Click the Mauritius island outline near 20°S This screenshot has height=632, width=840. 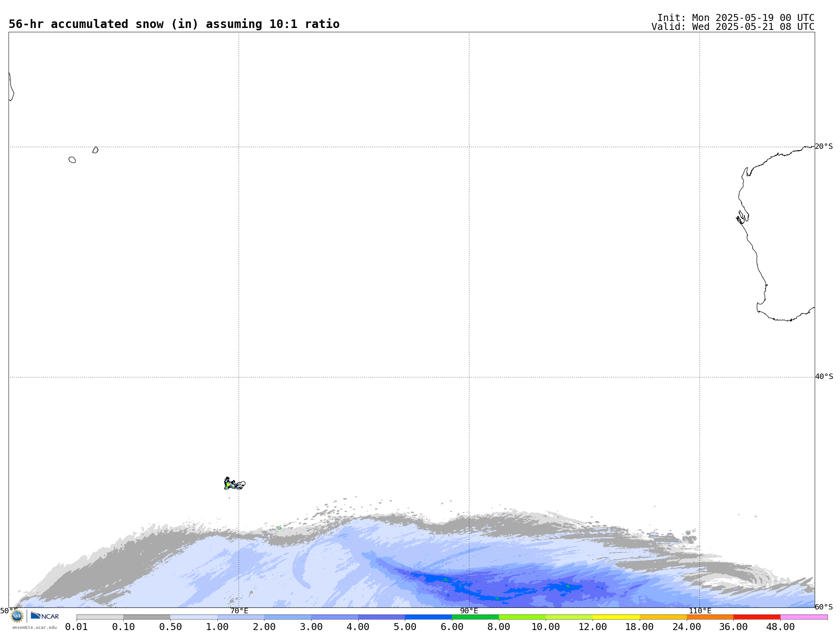(95, 150)
